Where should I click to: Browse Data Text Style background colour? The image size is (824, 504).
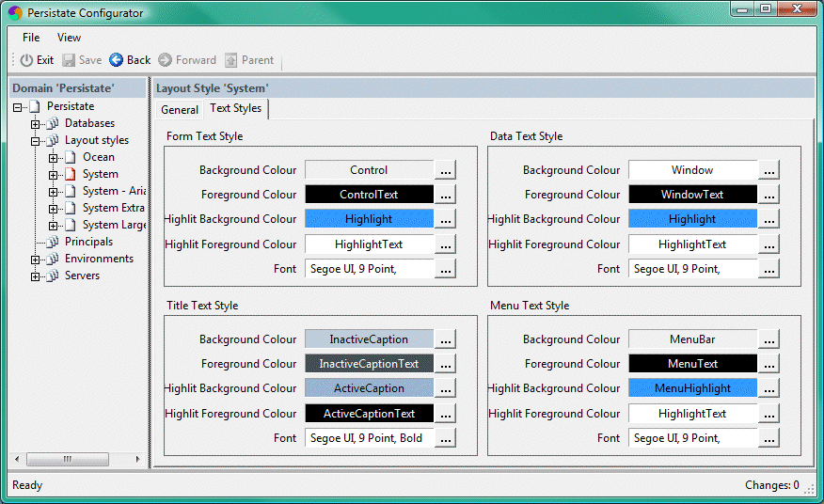[x=769, y=170]
